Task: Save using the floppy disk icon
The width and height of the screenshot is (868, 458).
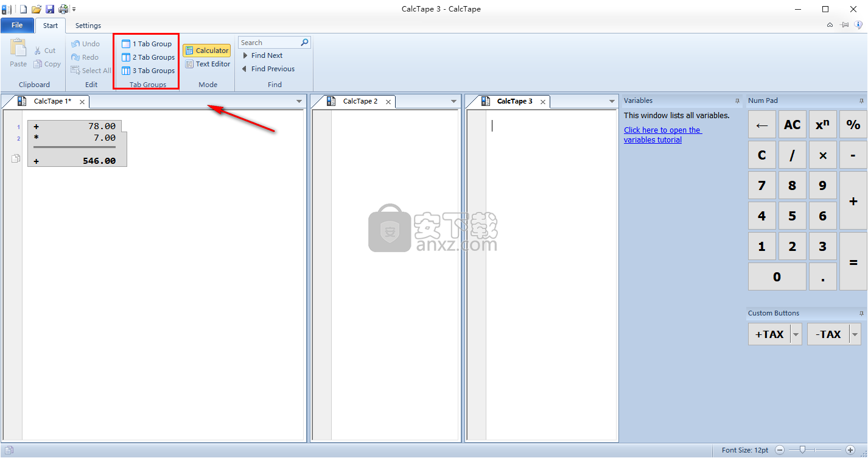Action: [x=50, y=9]
